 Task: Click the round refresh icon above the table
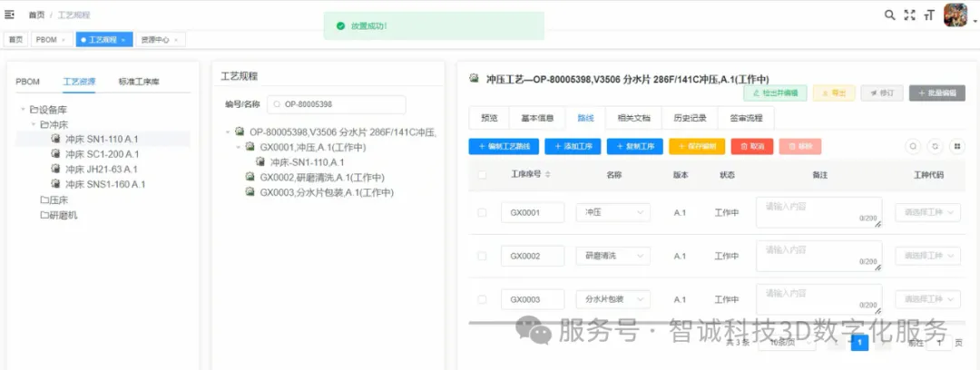coord(935,146)
